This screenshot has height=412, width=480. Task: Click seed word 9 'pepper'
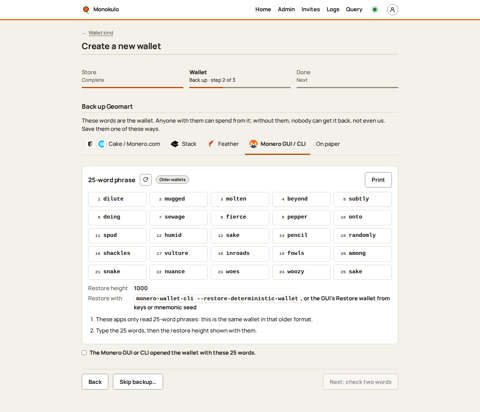(x=301, y=217)
